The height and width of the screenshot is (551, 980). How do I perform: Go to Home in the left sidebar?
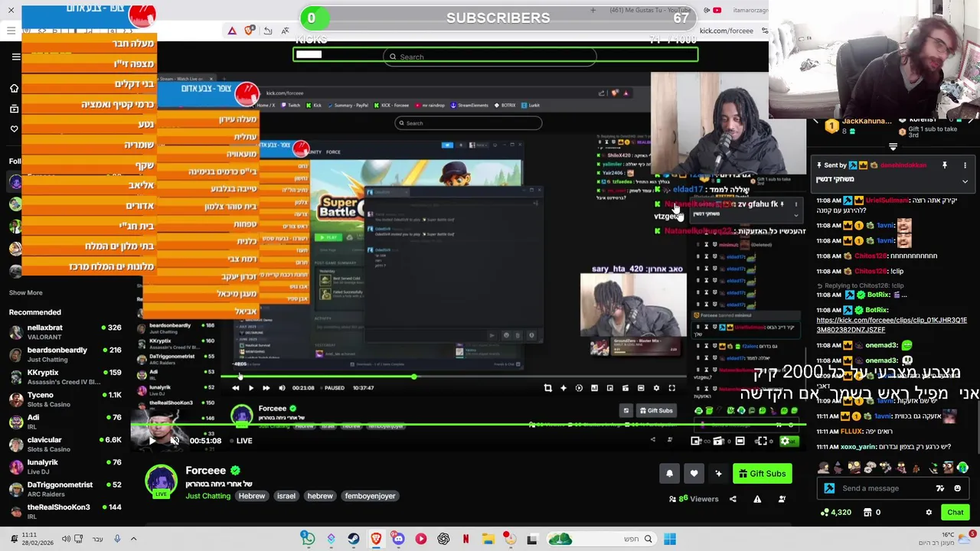click(x=14, y=89)
